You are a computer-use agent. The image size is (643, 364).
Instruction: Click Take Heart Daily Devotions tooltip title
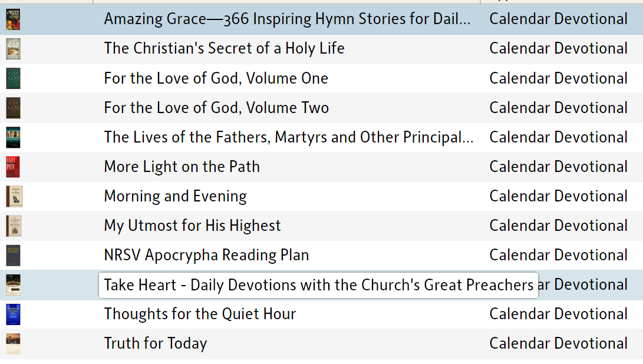pyautogui.click(x=318, y=285)
